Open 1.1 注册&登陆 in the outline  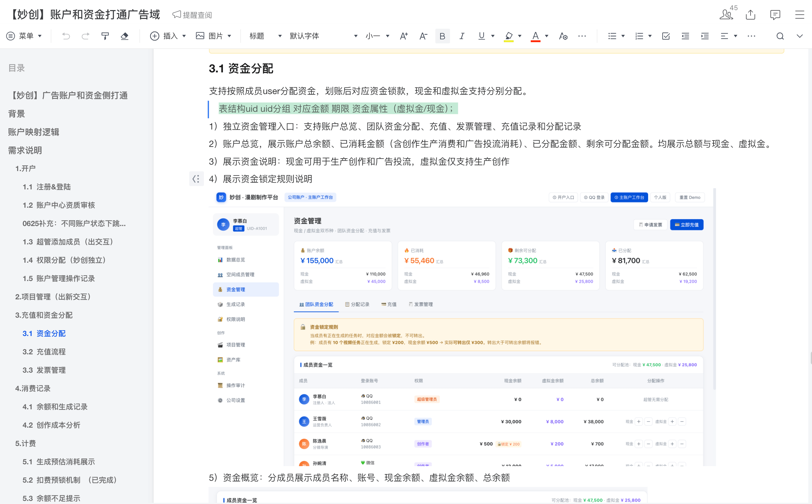[x=47, y=187]
